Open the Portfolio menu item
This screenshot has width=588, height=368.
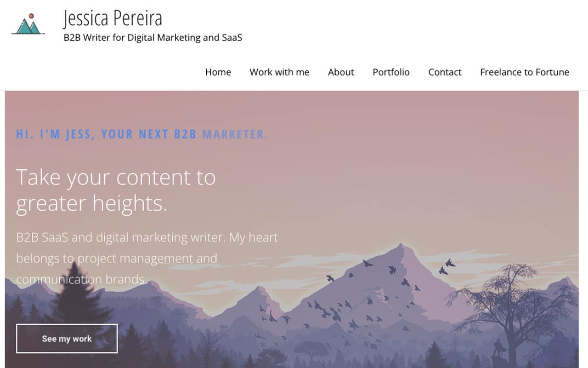click(391, 72)
